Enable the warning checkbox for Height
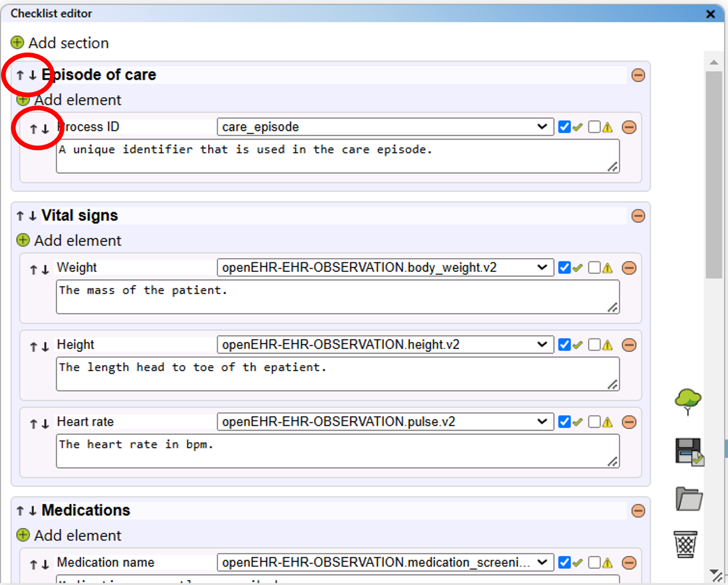 (x=594, y=345)
